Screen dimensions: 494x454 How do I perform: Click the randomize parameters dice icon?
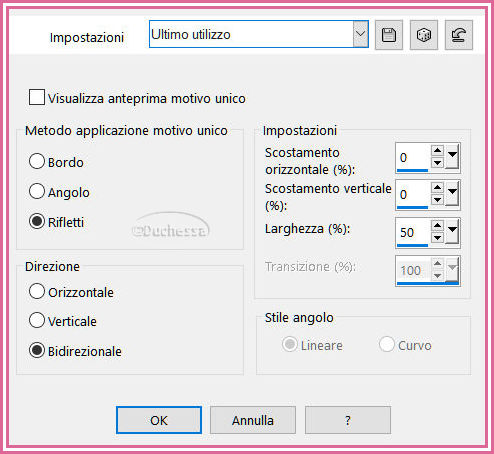tap(424, 35)
